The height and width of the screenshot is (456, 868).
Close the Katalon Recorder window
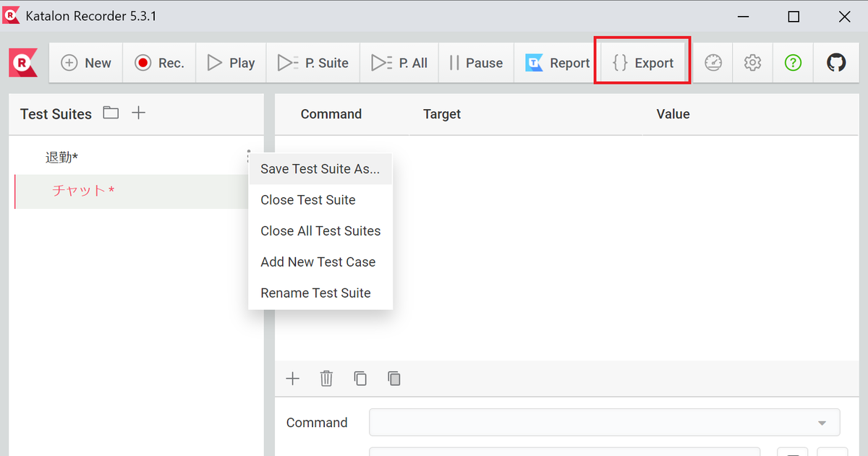click(843, 16)
